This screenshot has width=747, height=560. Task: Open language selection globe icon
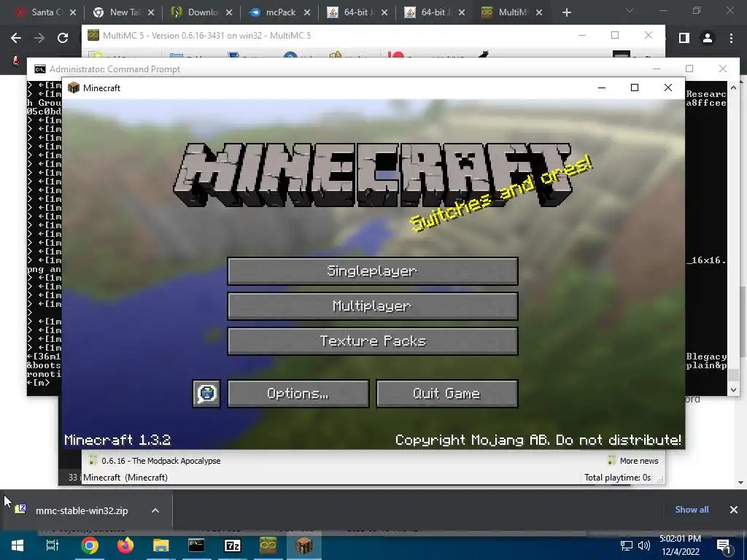coord(206,393)
